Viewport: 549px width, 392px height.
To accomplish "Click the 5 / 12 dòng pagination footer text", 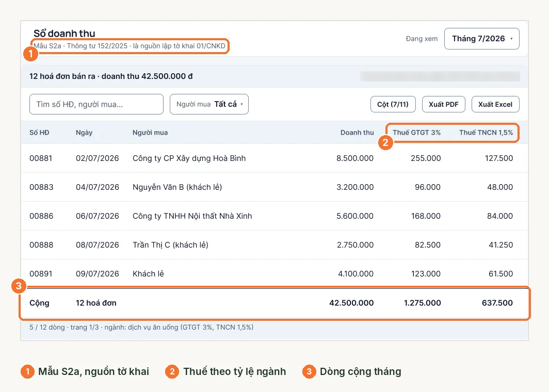I will (141, 327).
